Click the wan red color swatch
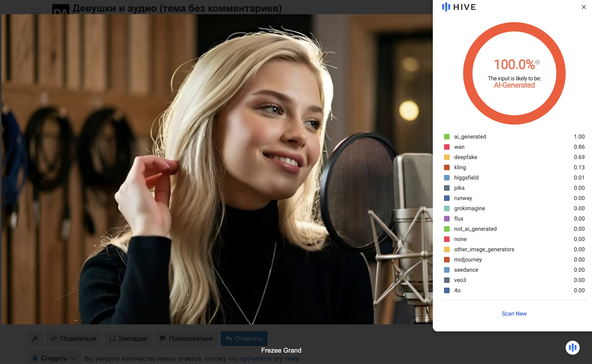 [447, 147]
